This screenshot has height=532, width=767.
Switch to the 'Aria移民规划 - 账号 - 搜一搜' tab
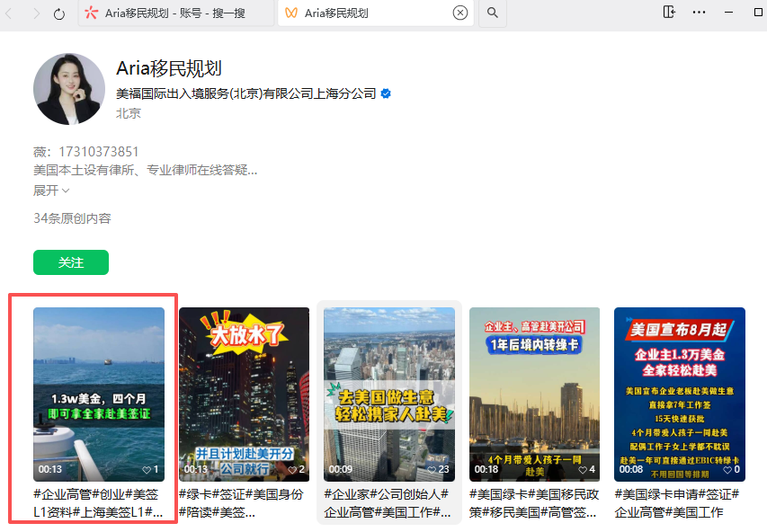pyautogui.click(x=176, y=13)
